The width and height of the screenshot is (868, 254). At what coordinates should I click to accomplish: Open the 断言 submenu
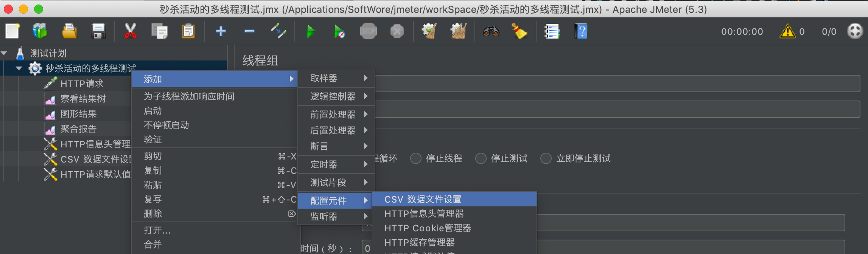pos(336,146)
